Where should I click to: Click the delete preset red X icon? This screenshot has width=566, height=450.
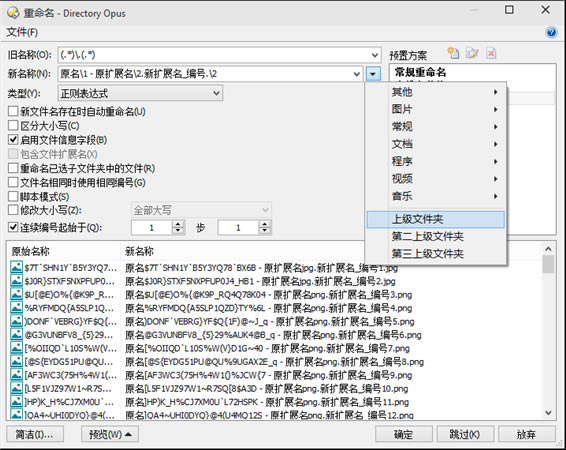[491, 53]
